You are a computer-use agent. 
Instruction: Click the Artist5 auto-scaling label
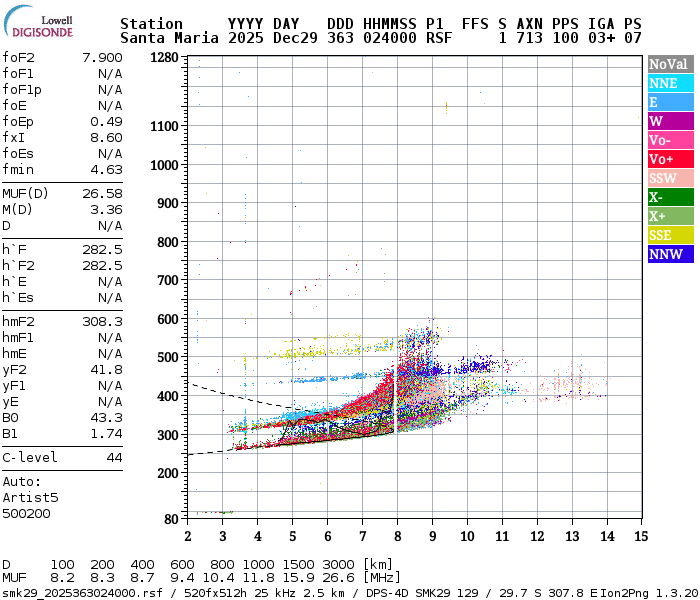point(30,497)
